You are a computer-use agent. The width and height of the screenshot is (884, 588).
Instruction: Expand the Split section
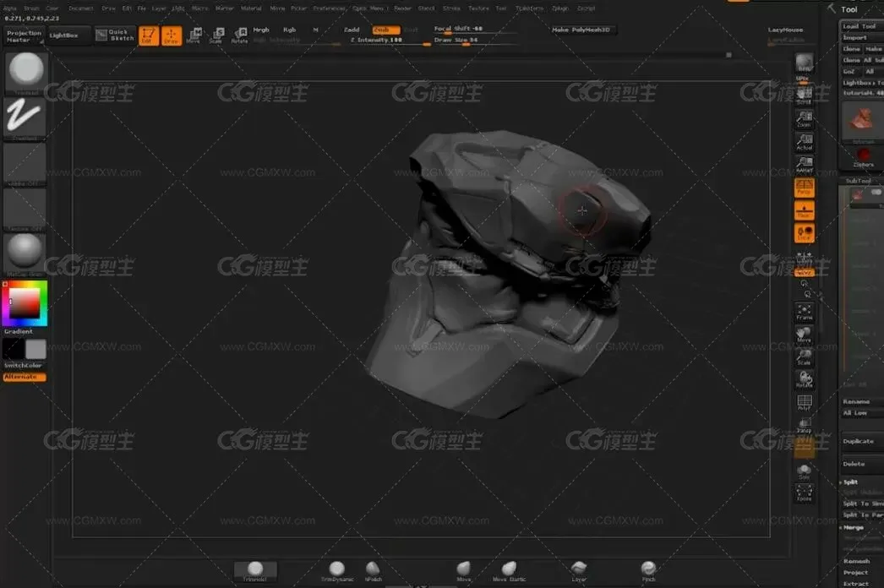(851, 482)
